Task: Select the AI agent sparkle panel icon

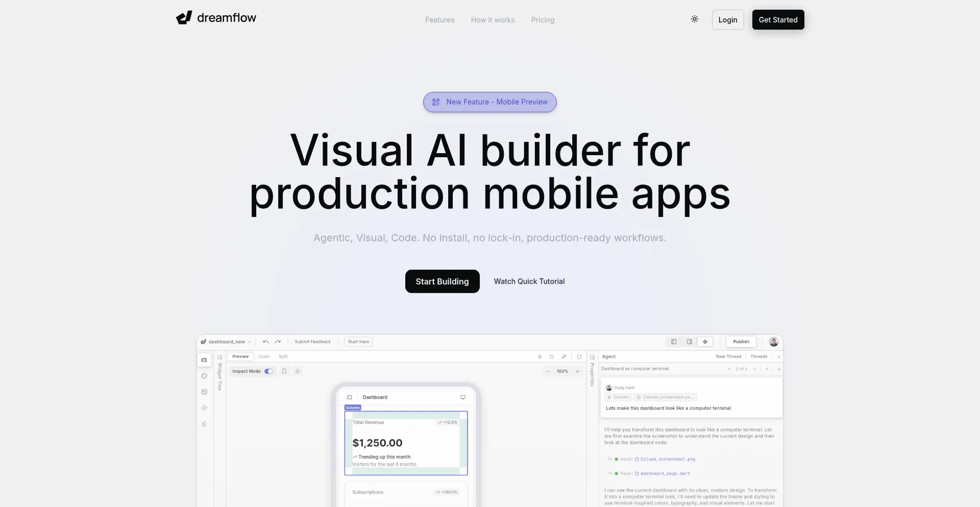Action: (705, 342)
